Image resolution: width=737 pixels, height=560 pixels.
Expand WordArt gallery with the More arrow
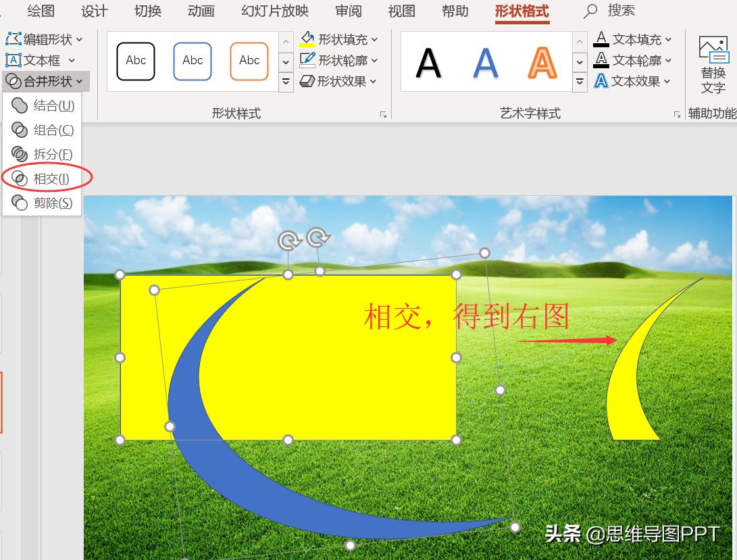pos(580,82)
